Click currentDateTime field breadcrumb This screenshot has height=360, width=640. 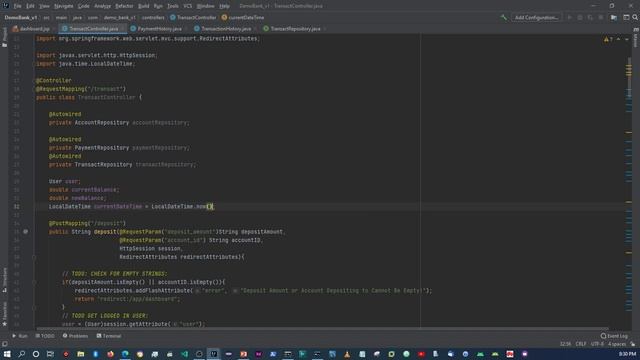point(243,18)
